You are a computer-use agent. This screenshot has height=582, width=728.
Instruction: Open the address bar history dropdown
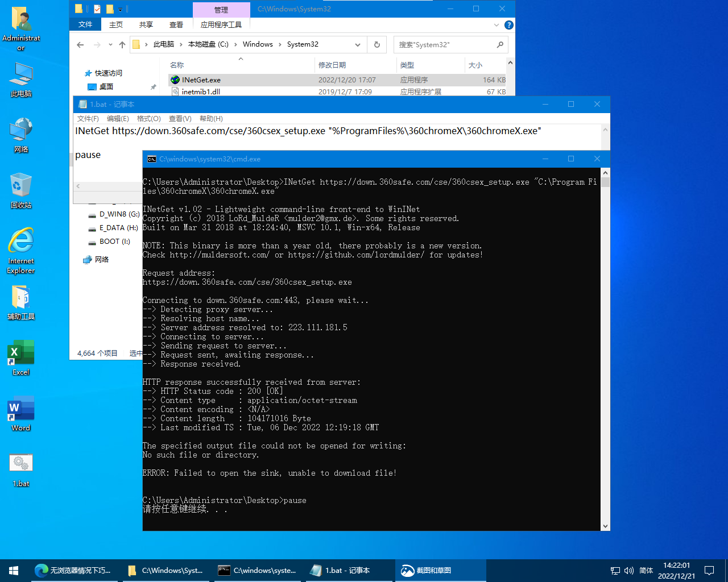click(x=357, y=44)
